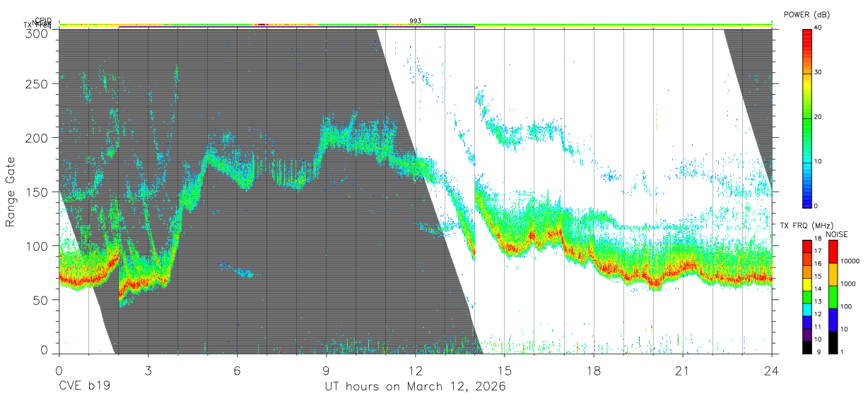868x401 pixels.
Task: Select UT hour tick 15
Action: tap(504, 370)
